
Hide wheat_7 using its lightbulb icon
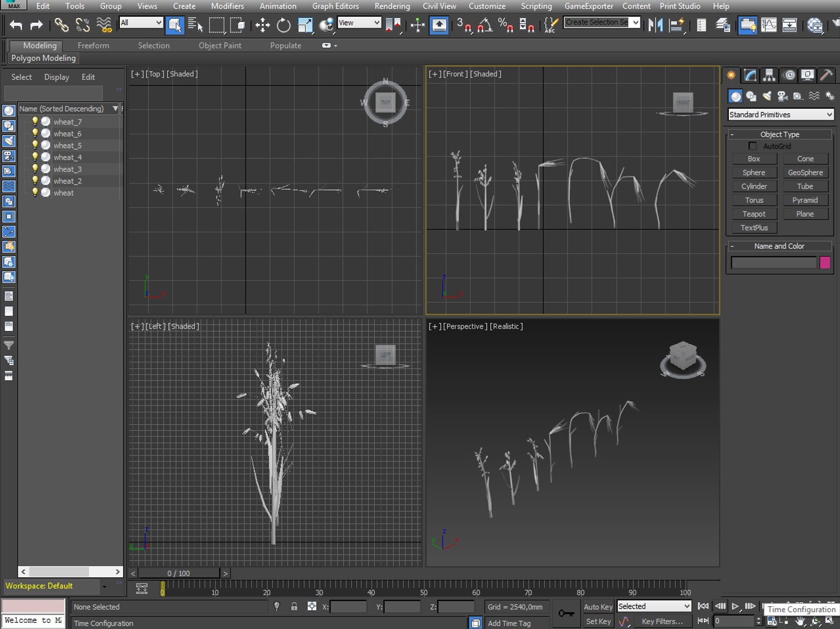coord(35,121)
